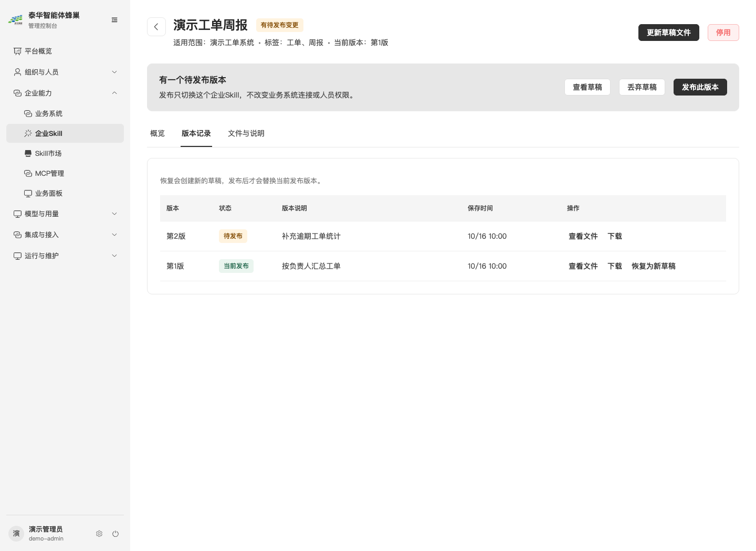Click the 运行与维护 icon
Image resolution: width=756 pixels, height=551 pixels.
(17, 256)
